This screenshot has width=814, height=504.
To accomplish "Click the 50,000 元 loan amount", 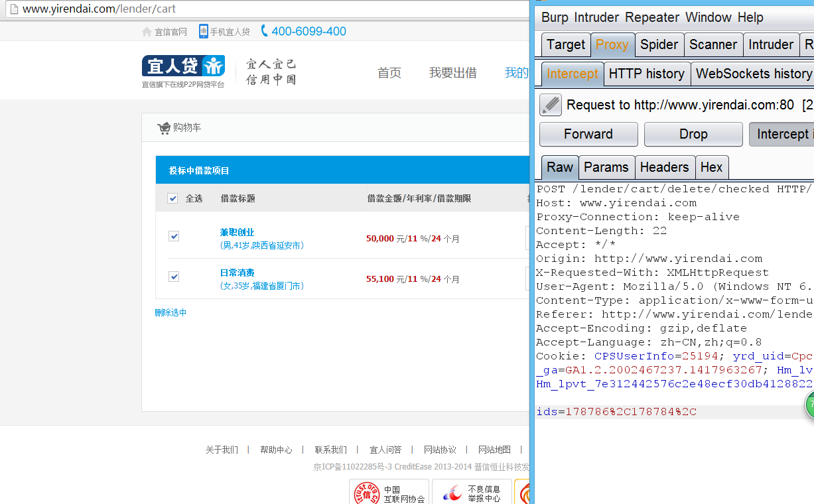I will [x=385, y=239].
